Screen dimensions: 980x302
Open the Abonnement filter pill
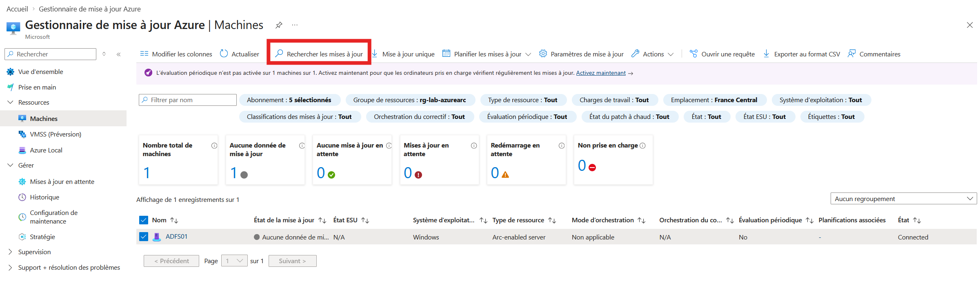click(289, 100)
